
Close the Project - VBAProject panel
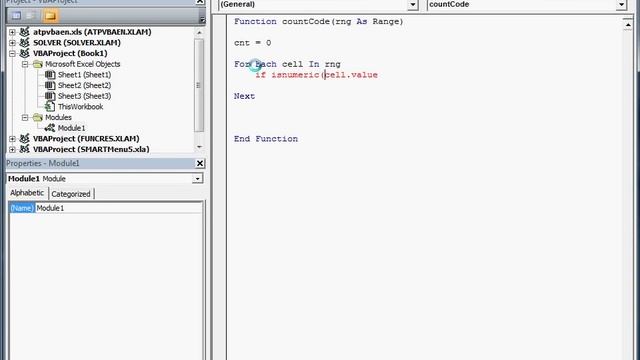(x=200, y=2)
